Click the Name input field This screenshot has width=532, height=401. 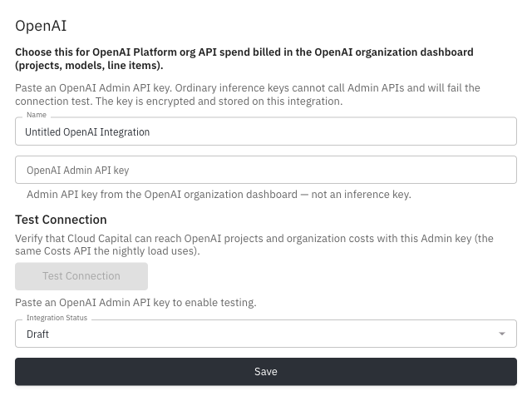[x=266, y=131]
